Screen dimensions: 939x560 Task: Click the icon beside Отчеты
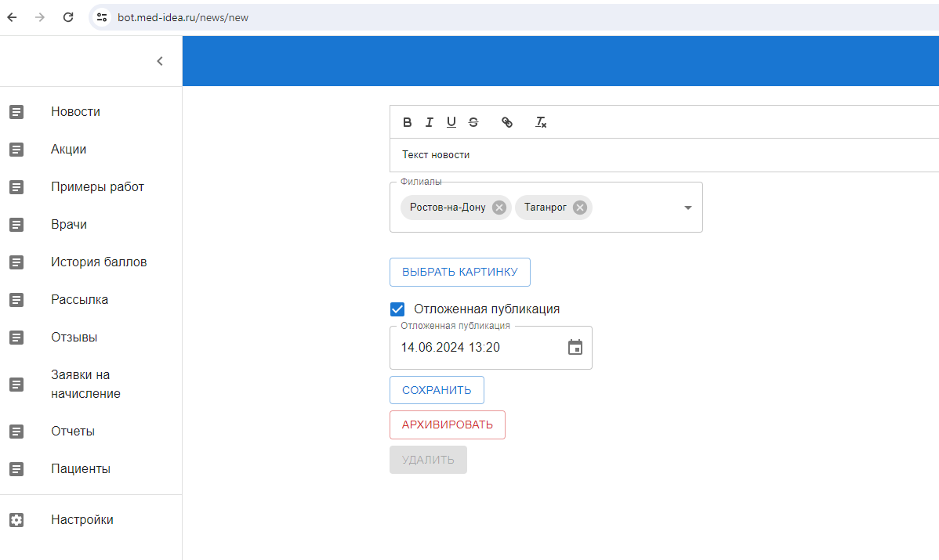(16, 432)
